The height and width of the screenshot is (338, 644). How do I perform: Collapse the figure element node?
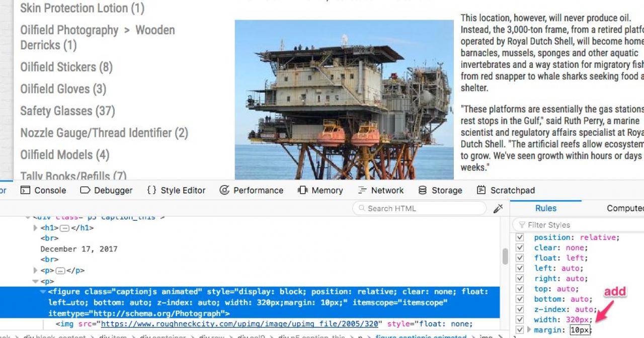click(x=43, y=292)
